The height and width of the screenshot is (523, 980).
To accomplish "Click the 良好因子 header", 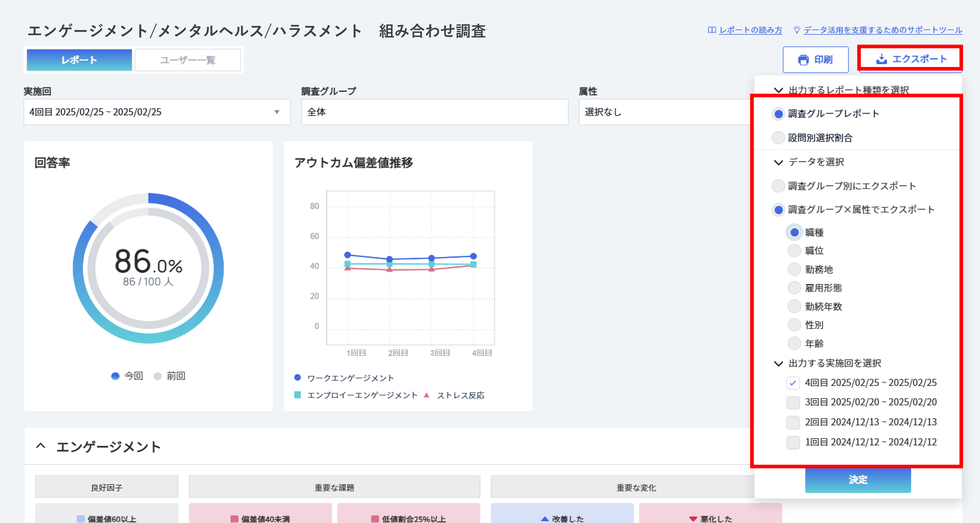I will click(x=107, y=487).
